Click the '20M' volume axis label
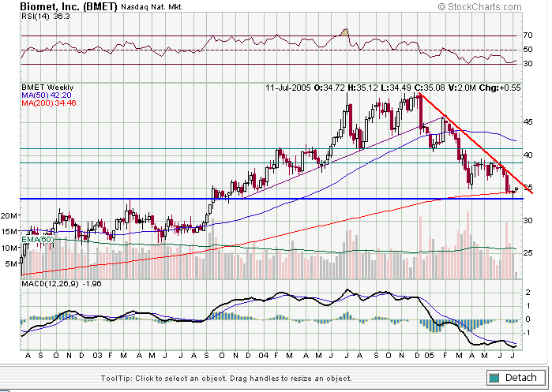Viewport: 552px width, 392px height. click(9, 215)
